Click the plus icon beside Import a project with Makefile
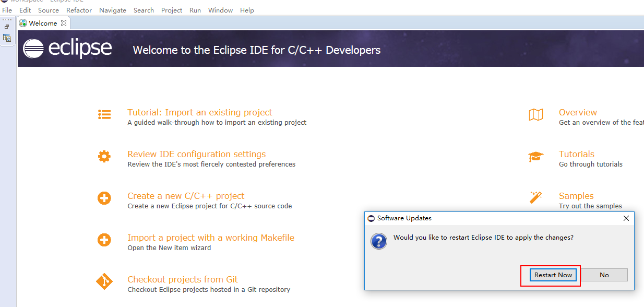Screen dimensions: 644x307 click(104, 240)
